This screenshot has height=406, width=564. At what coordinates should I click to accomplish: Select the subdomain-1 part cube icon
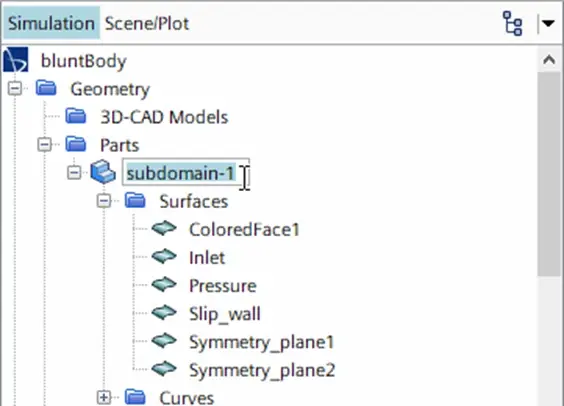(103, 172)
